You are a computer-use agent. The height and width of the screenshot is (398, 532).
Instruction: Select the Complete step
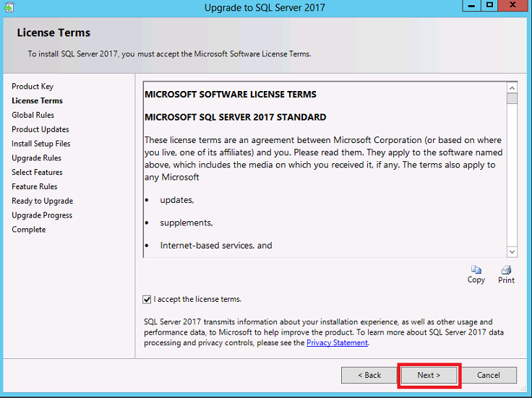point(28,230)
